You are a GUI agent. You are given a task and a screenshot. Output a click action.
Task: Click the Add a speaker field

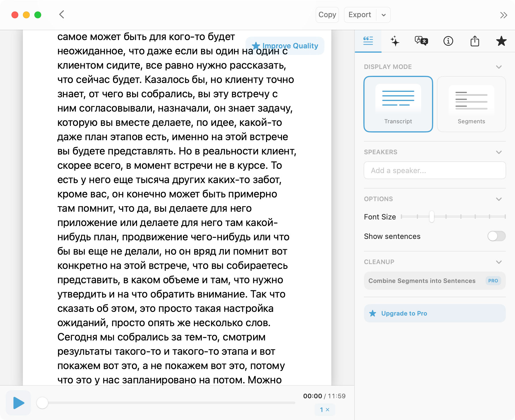(435, 171)
